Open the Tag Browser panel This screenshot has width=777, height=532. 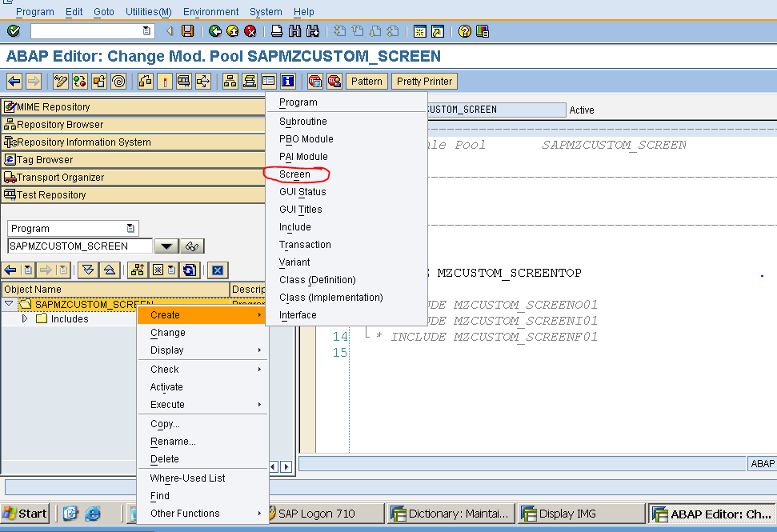(x=50, y=159)
